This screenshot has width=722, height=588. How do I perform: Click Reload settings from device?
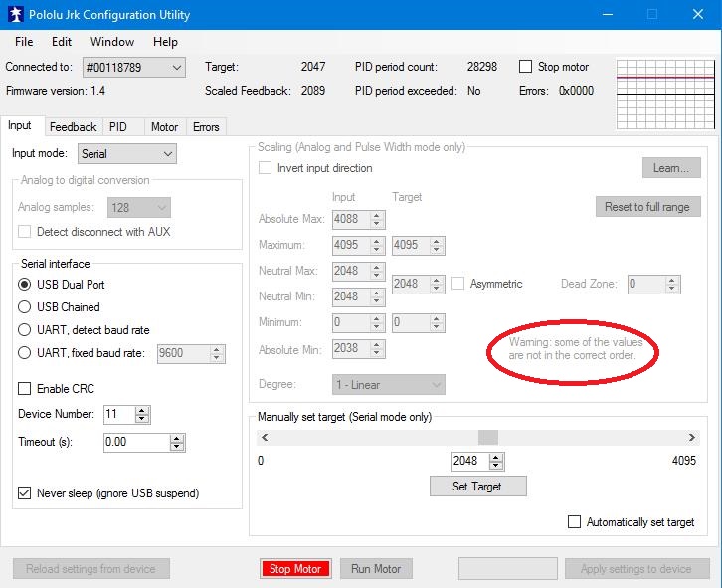(x=90, y=569)
